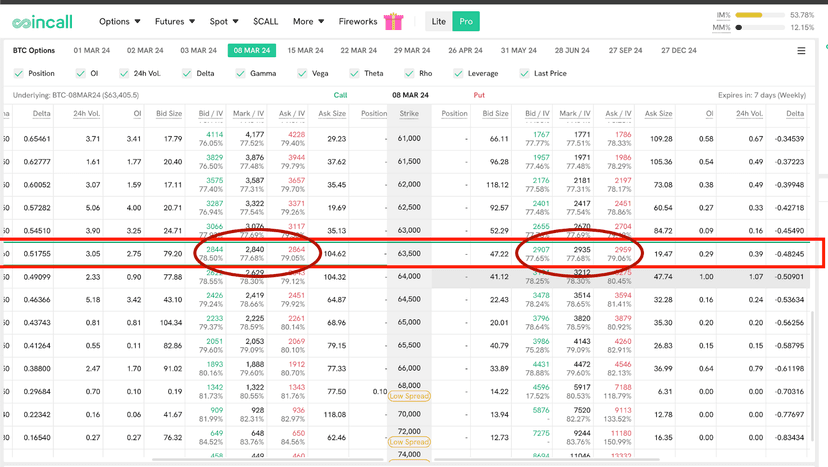Toggle the Last Price column checkbox

pos(524,73)
